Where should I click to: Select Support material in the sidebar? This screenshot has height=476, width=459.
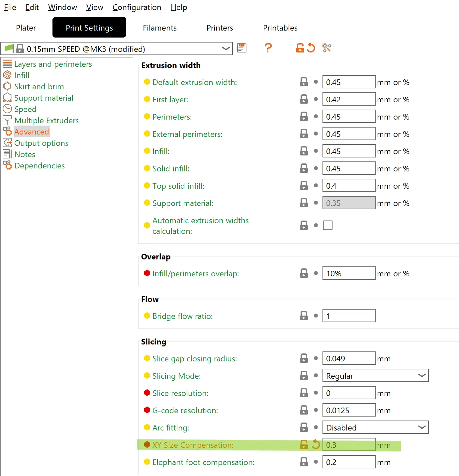coord(44,98)
